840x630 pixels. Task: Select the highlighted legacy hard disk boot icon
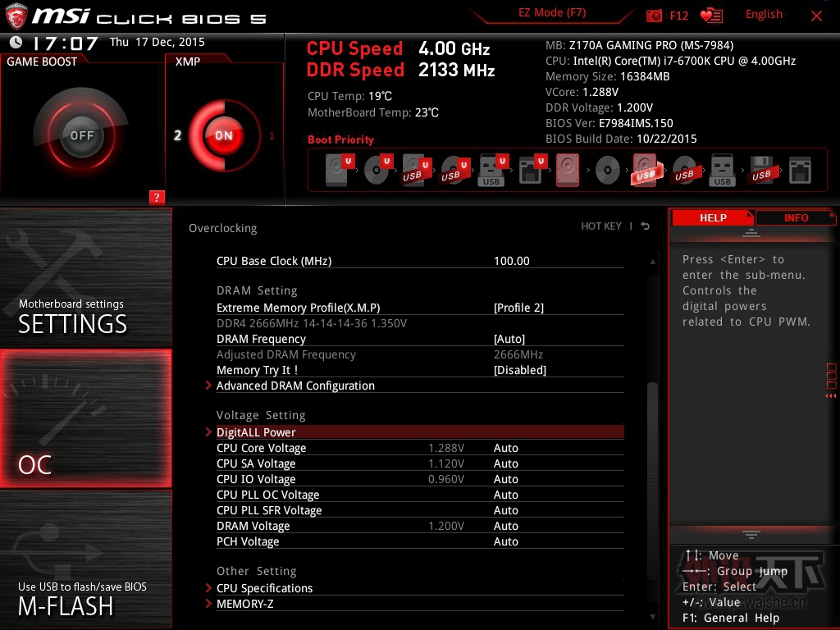click(x=568, y=170)
